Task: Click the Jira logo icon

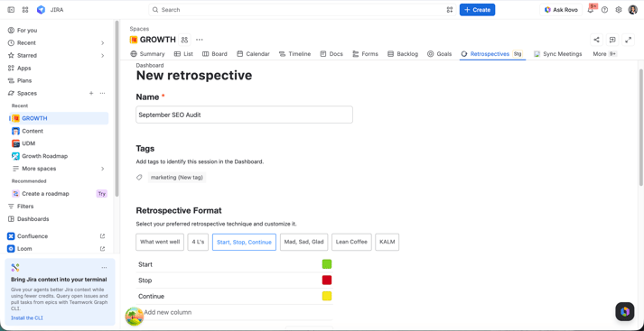Action: (x=41, y=10)
